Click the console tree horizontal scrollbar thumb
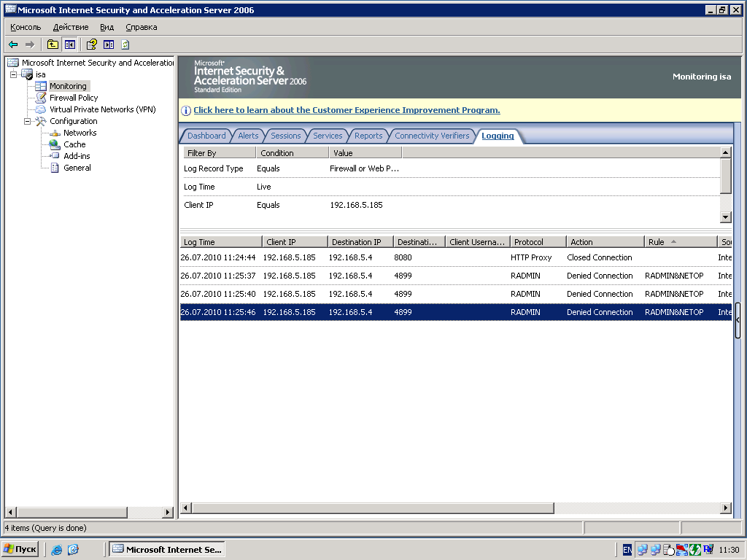The width and height of the screenshot is (747, 560). [x=72, y=513]
